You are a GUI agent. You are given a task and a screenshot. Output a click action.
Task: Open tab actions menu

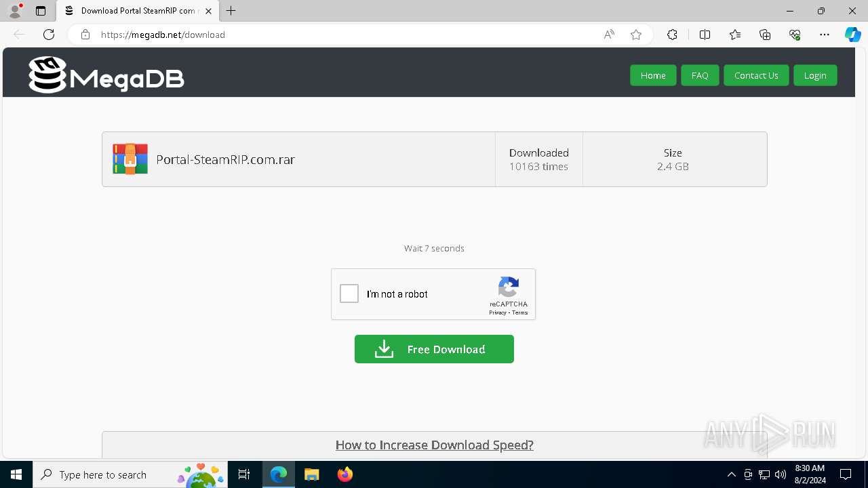click(41, 11)
